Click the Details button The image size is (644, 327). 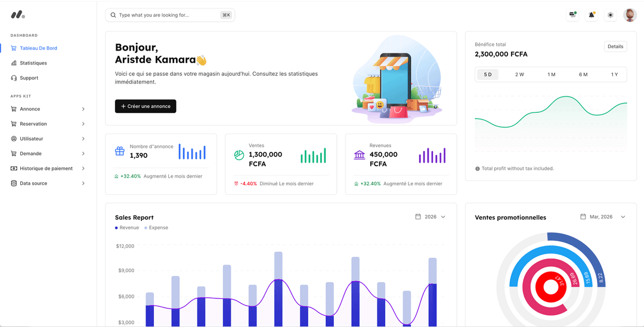tap(615, 46)
